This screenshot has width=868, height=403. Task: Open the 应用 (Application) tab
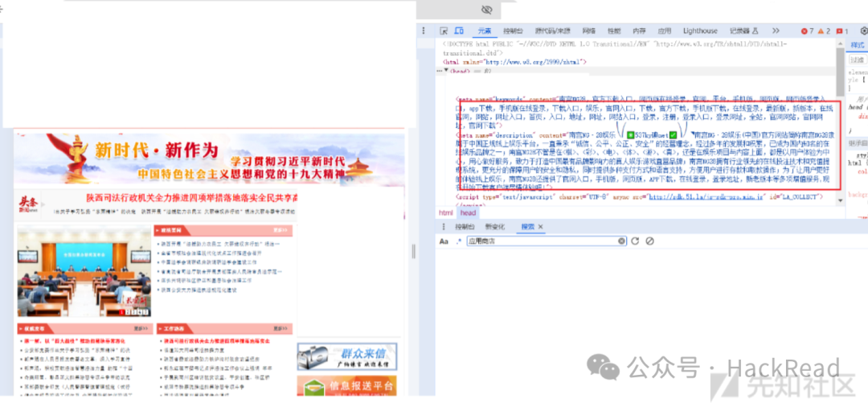coord(665,31)
